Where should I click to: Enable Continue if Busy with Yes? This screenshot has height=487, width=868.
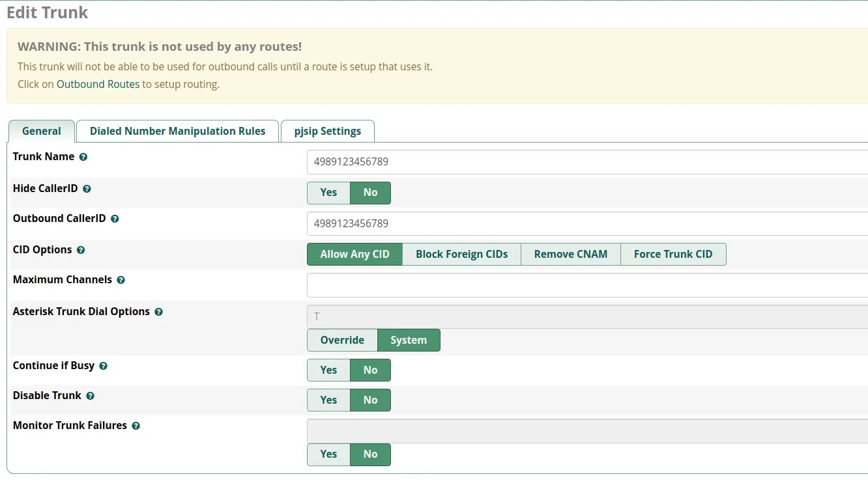[x=328, y=370]
